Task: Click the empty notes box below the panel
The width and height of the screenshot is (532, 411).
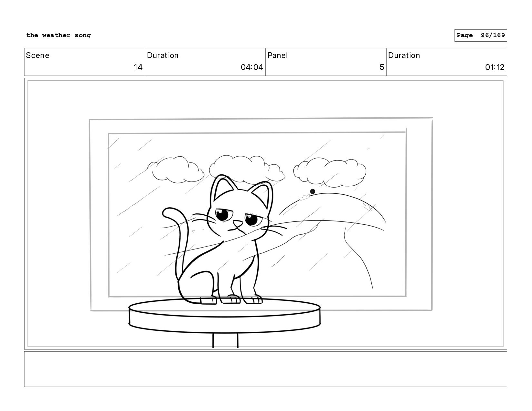Action: [265, 369]
